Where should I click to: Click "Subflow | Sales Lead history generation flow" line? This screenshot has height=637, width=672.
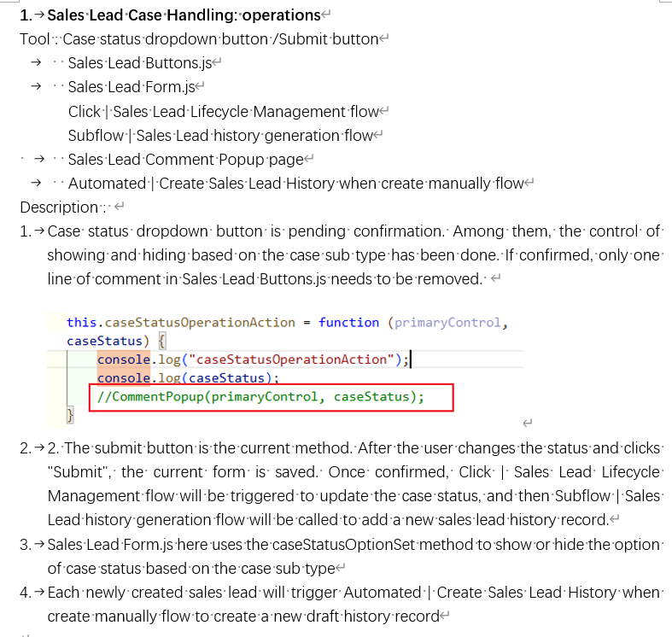point(220,136)
